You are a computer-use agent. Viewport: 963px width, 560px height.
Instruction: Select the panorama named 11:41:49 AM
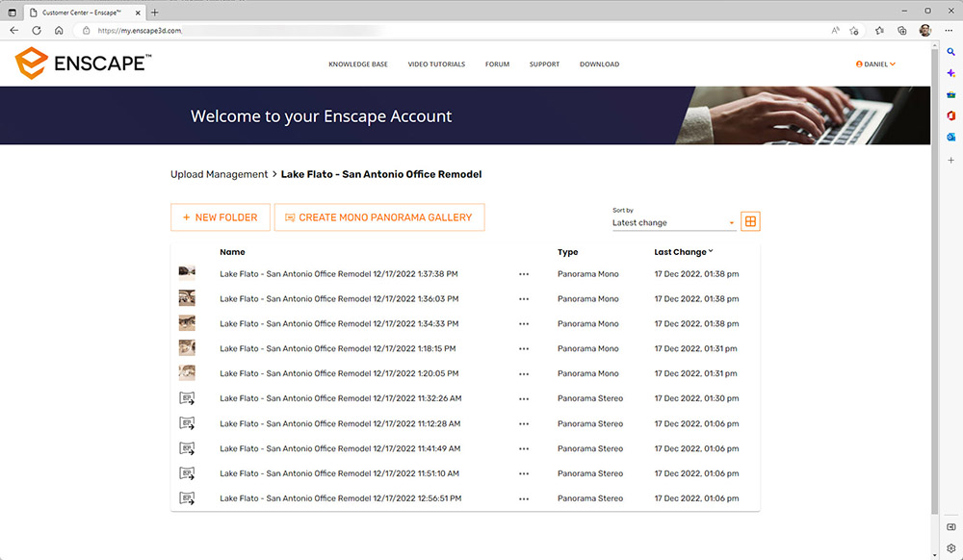[340, 449]
